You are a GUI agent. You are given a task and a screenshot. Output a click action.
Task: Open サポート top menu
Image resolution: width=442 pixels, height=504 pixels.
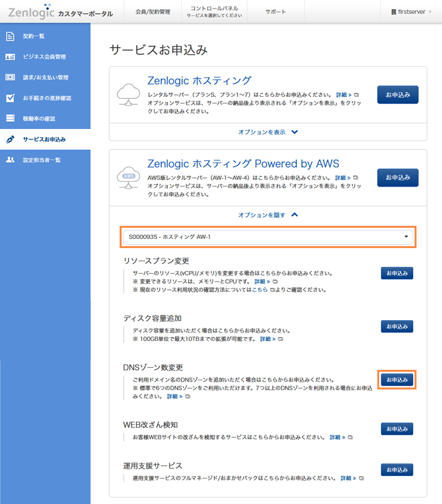[x=276, y=12]
